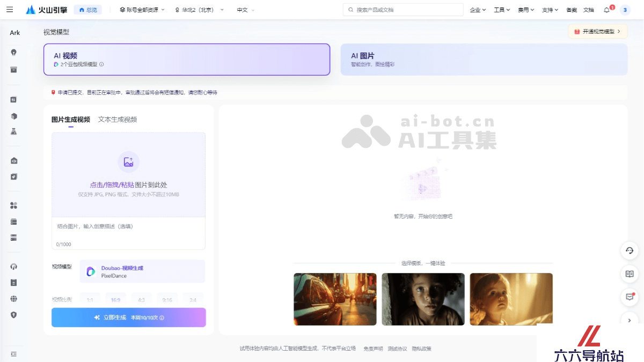This screenshot has width=644, height=362.
Task: Pick the blonde toddler template thumbnail
Action: 511,299
